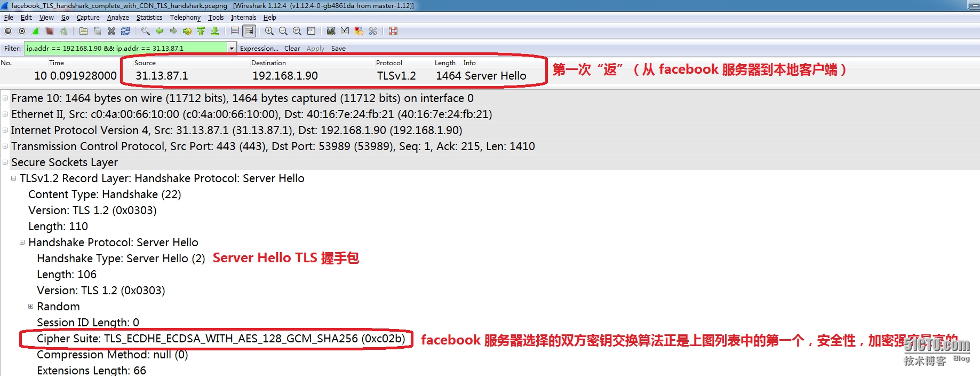Open Preferences with the tools icon
This screenshot has height=376, width=980.
coord(373,31)
